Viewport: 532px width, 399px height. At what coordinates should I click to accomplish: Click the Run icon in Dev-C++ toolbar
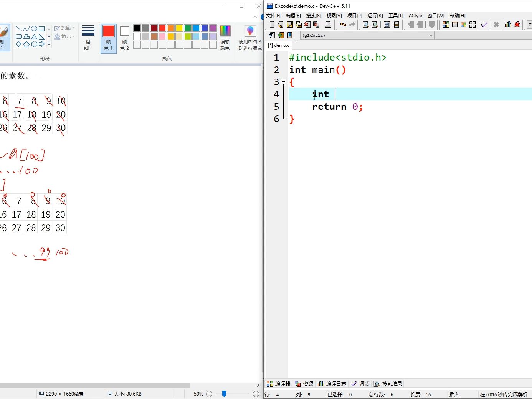(455, 25)
